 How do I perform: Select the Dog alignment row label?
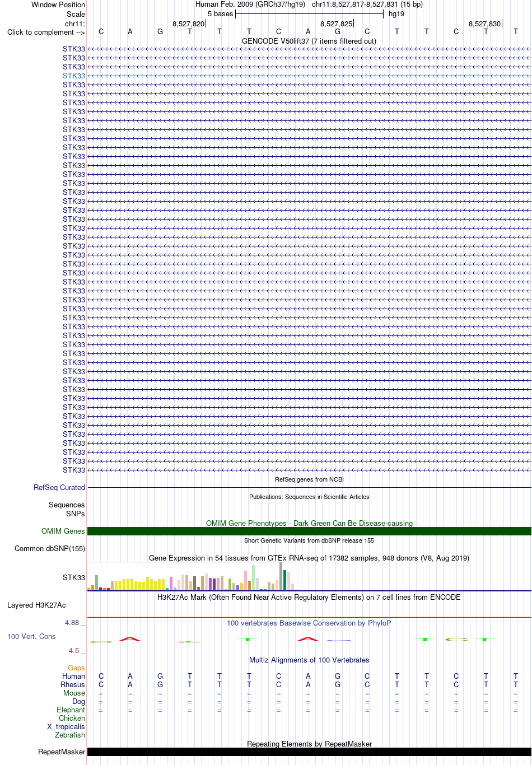point(78,701)
